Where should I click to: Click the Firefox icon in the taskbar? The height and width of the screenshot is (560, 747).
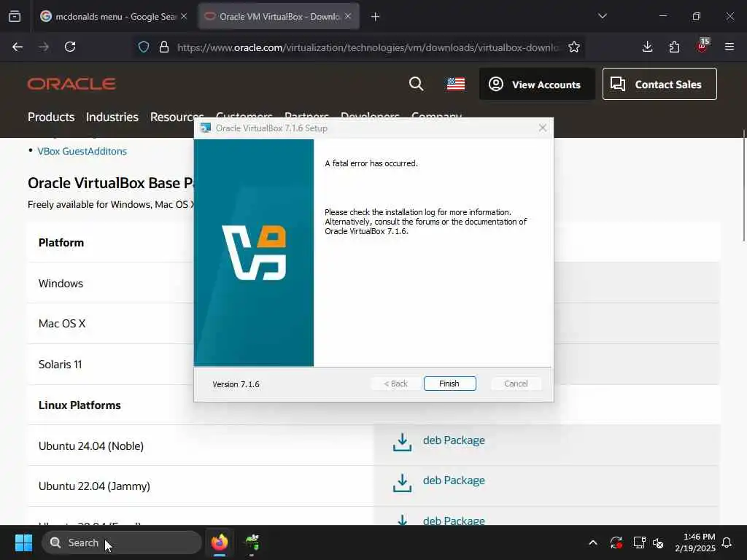(220, 542)
